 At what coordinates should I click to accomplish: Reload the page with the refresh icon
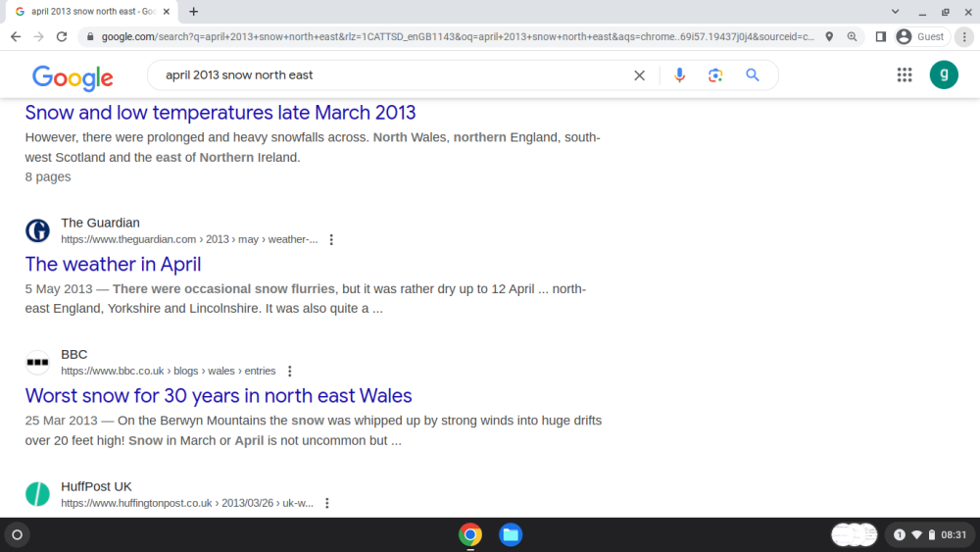pyautogui.click(x=61, y=37)
